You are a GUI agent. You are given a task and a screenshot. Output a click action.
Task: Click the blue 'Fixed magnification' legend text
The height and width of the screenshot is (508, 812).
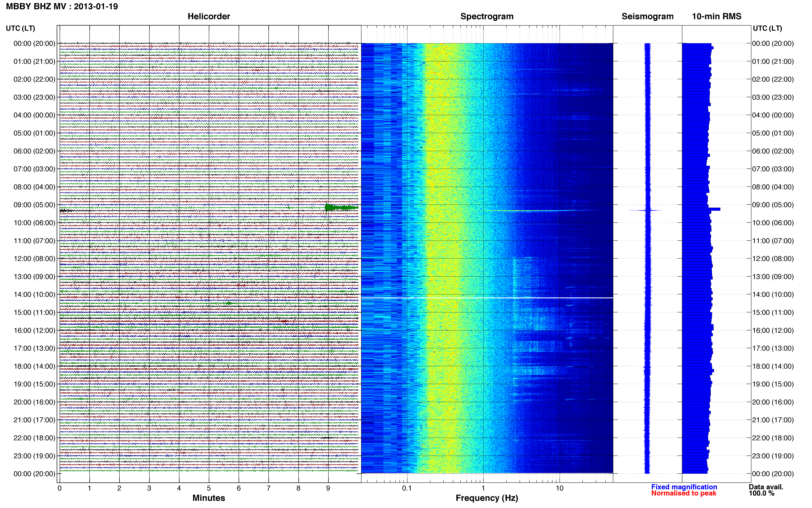pos(684,487)
